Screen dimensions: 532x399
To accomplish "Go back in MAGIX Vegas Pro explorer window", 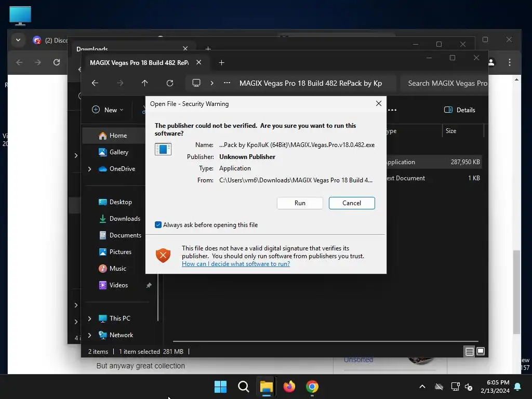I will (x=95, y=83).
